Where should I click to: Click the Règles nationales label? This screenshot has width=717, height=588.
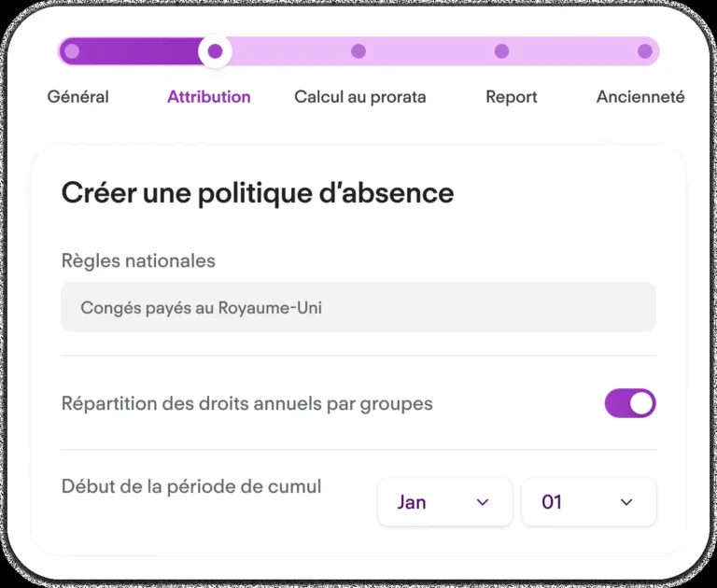138,260
